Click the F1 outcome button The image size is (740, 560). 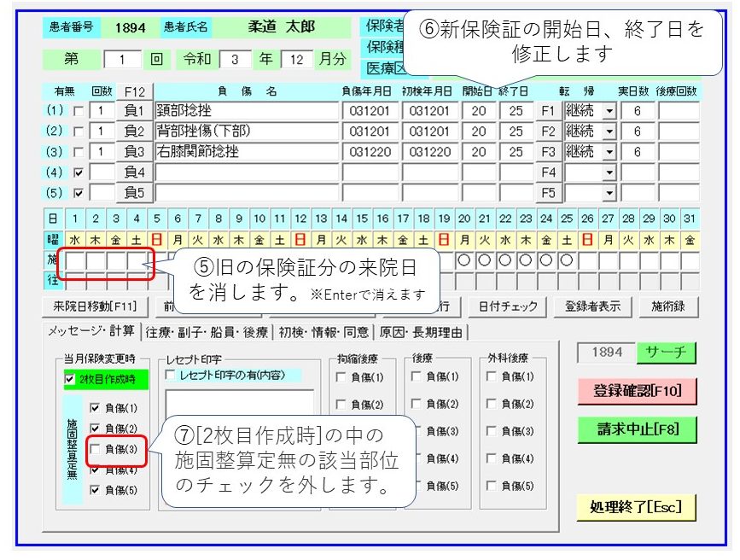[548, 111]
